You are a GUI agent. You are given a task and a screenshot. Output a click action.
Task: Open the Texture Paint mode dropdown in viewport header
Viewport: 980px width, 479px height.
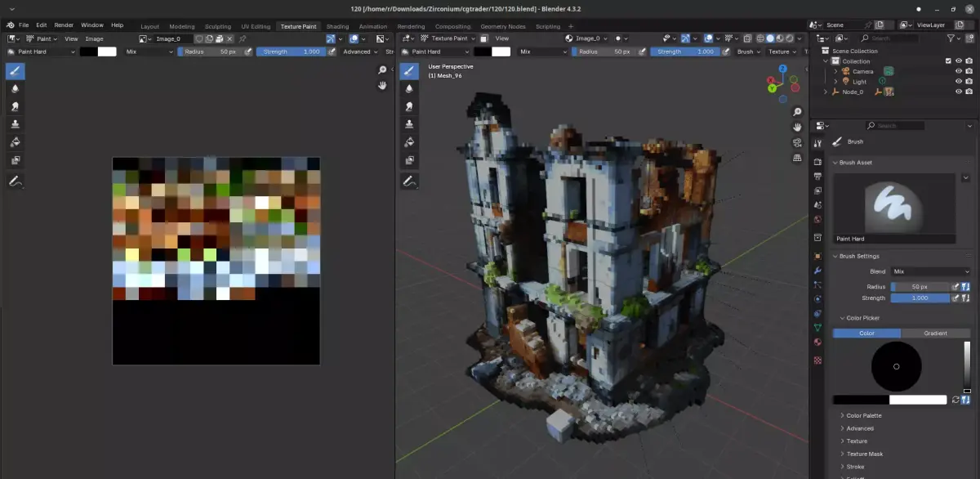point(446,38)
